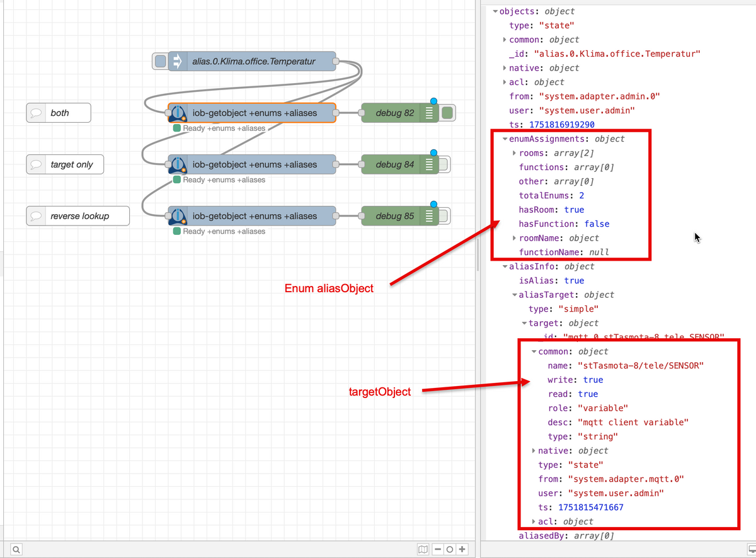Click the monitor icon at bottom right
Image resolution: width=756 pixels, height=558 pixels.
751,549
